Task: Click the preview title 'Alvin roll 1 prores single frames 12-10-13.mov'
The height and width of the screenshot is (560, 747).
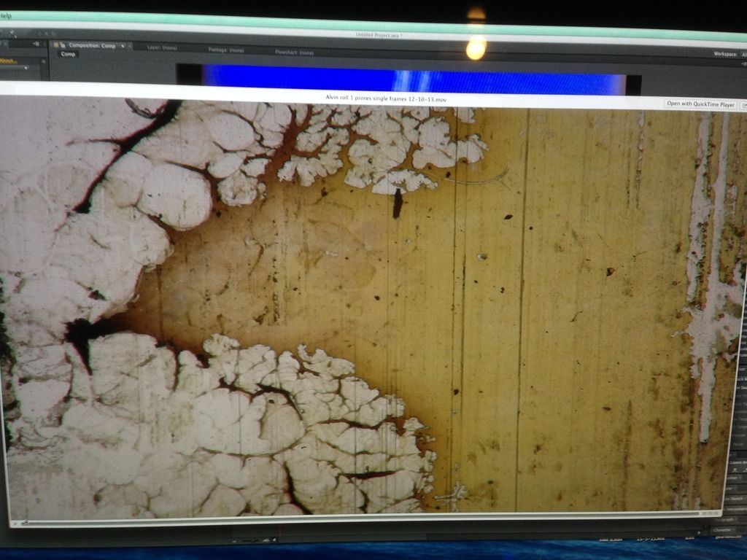Action: (x=386, y=98)
